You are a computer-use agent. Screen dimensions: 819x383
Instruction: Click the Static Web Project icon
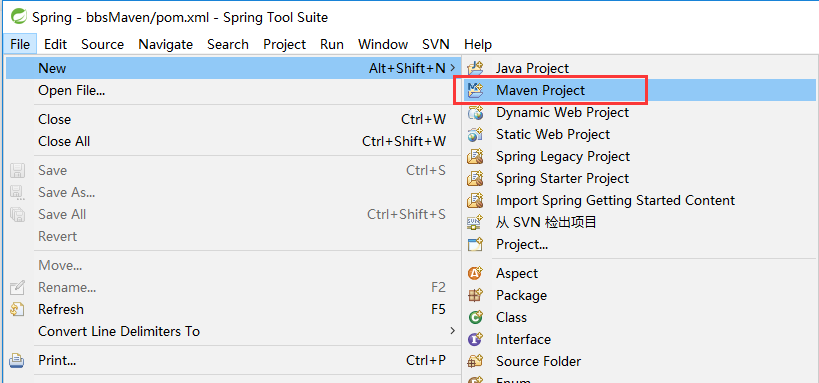(475, 134)
